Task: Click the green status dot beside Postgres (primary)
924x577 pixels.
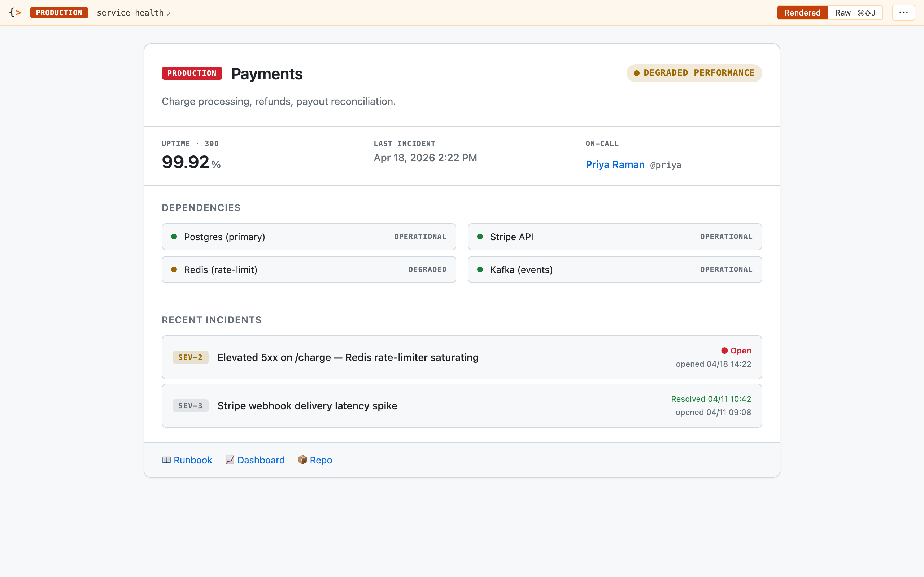Action: click(x=174, y=237)
